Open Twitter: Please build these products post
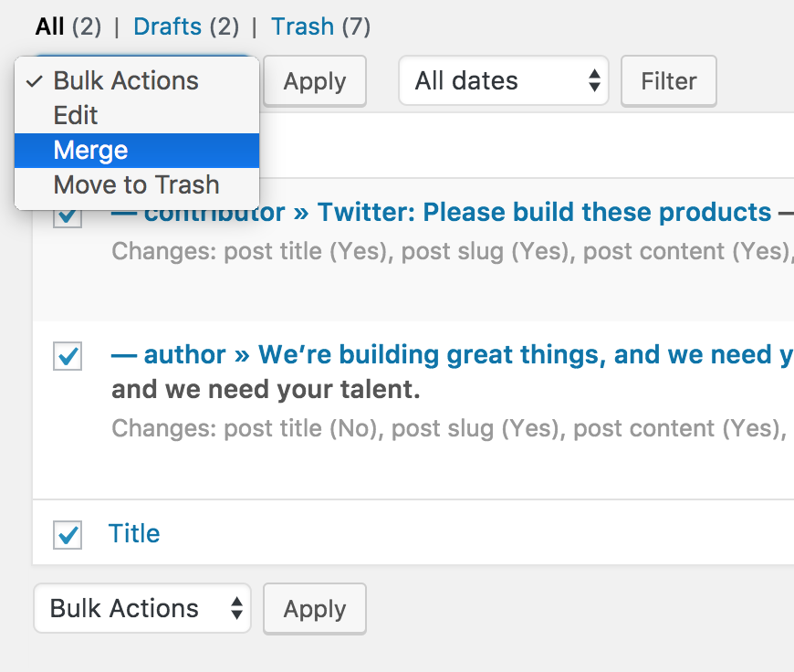The image size is (794, 672). [544, 212]
